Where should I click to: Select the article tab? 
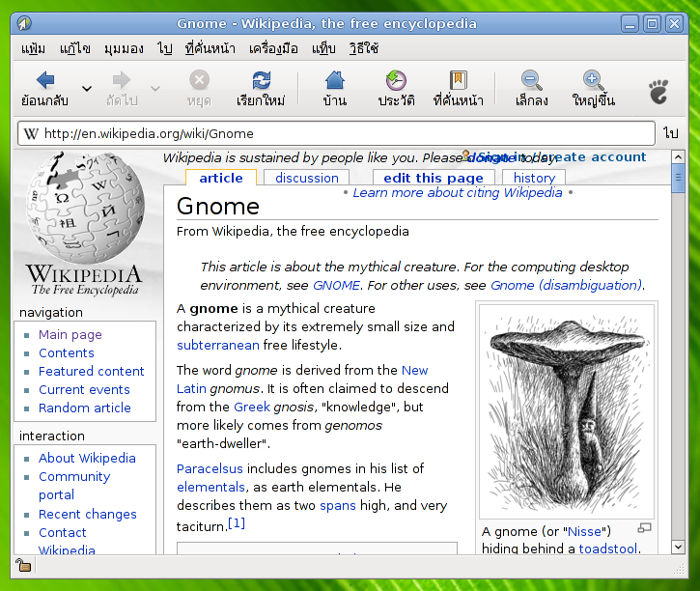[x=221, y=178]
